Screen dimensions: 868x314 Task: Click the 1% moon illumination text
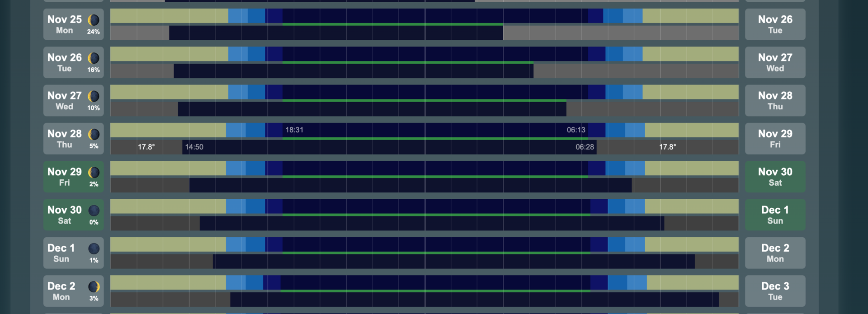(94, 261)
